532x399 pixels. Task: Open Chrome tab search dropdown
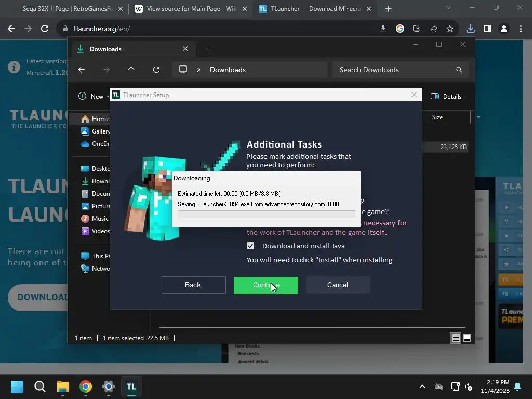448,7
